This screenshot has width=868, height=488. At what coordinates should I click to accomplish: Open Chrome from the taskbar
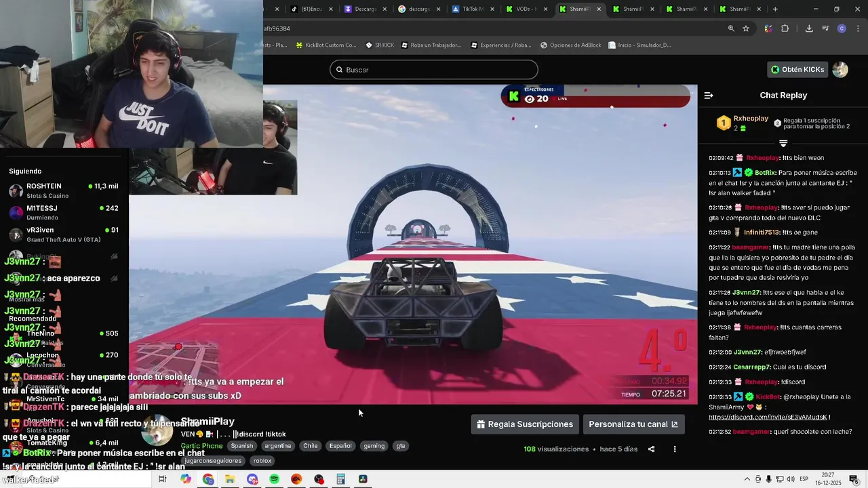click(x=208, y=479)
